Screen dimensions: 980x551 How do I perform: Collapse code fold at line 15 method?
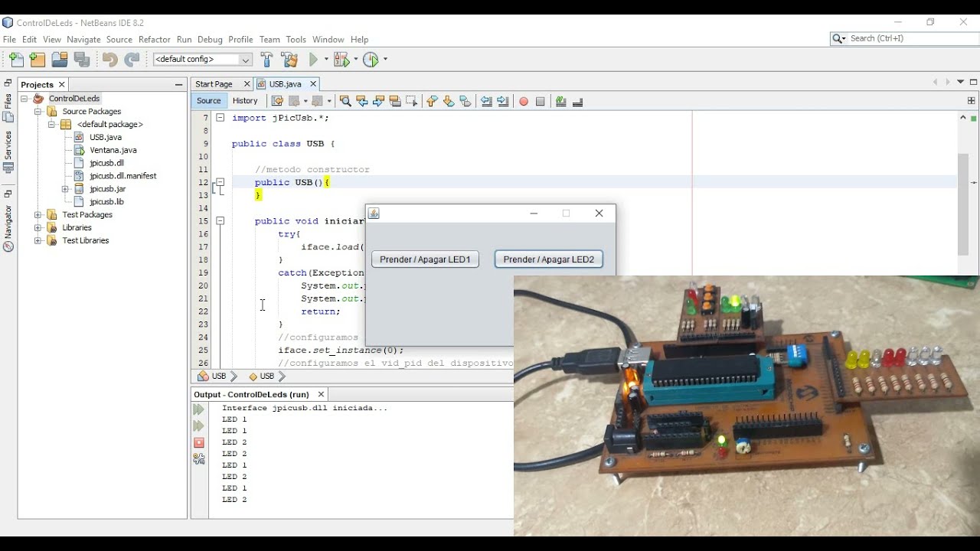[220, 221]
